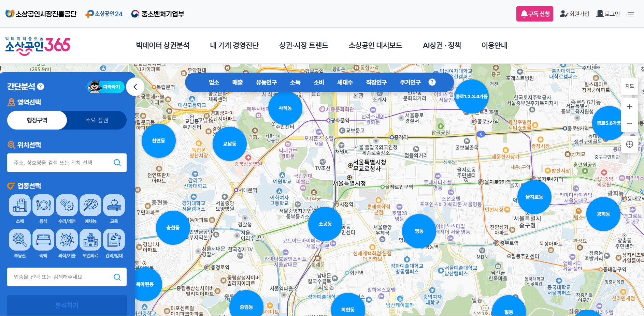Click the 구독 신청 button
The height and width of the screenshot is (316, 644).
click(x=535, y=14)
